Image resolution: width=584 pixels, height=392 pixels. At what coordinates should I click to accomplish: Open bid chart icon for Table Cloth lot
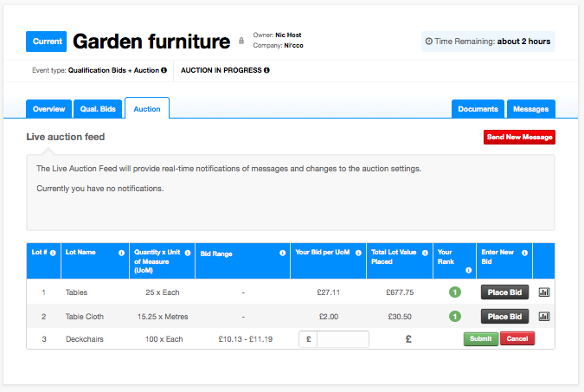coord(544,317)
